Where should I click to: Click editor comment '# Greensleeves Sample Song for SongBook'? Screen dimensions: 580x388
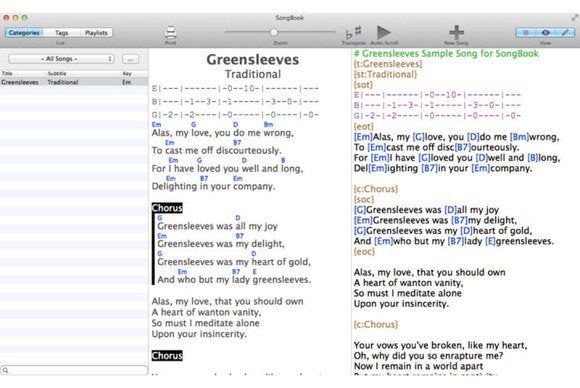(446, 54)
